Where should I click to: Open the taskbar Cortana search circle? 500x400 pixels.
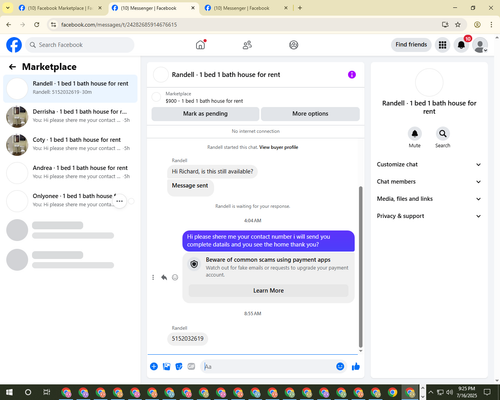click(28, 392)
